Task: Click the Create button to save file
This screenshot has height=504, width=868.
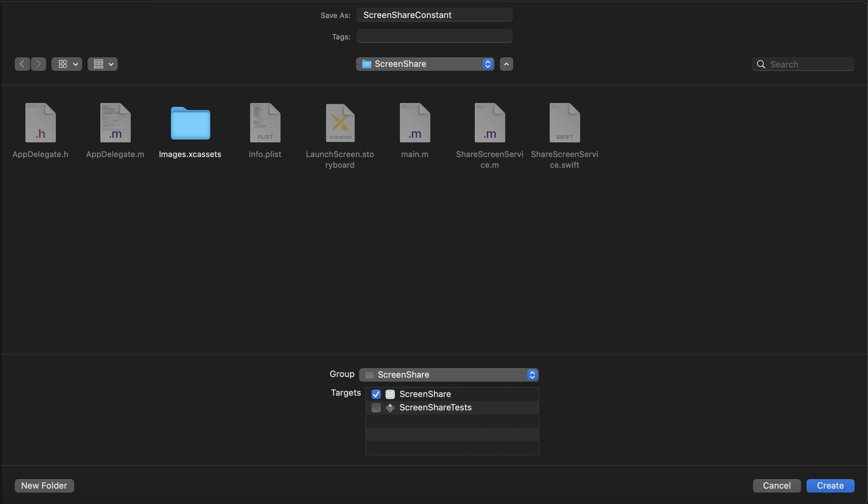Action: pos(830,485)
